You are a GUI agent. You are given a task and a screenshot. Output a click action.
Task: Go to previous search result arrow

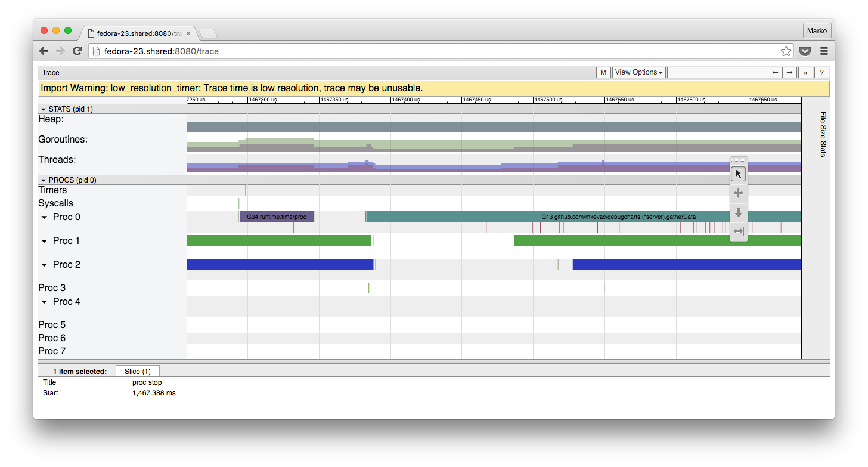coord(775,72)
